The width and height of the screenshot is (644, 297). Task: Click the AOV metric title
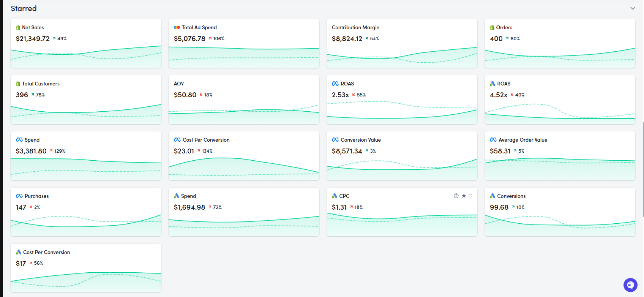pyautogui.click(x=179, y=84)
